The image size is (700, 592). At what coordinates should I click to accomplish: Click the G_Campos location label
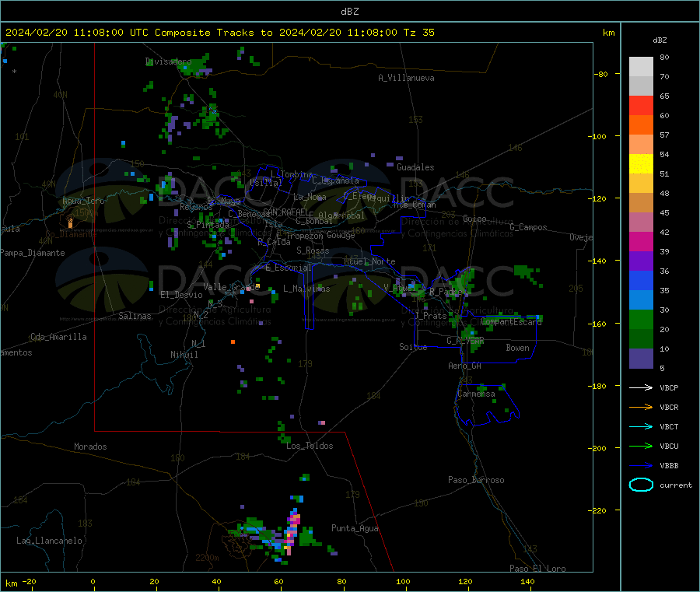click(x=528, y=227)
